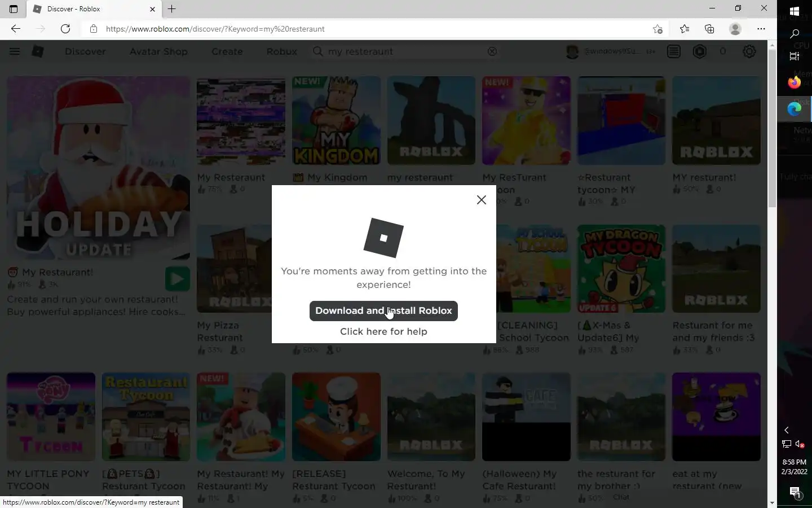The width and height of the screenshot is (812, 508).
Task: Click the browser address bar URL
Action: pos(215,29)
